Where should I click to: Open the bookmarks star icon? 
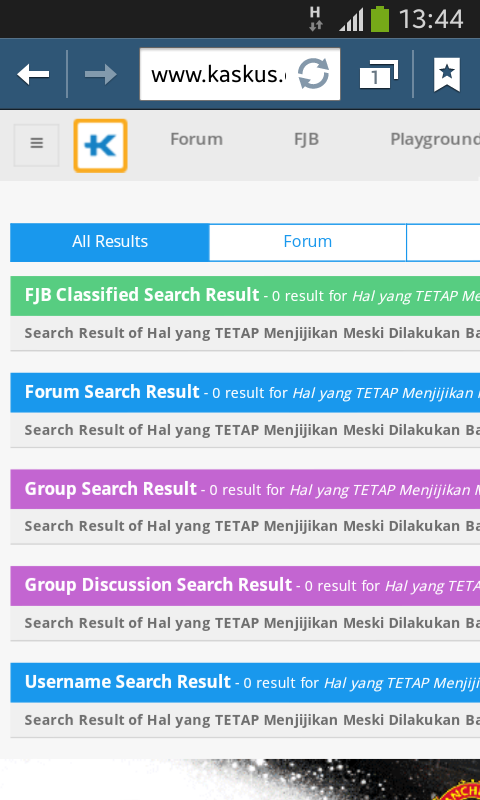click(x=447, y=74)
